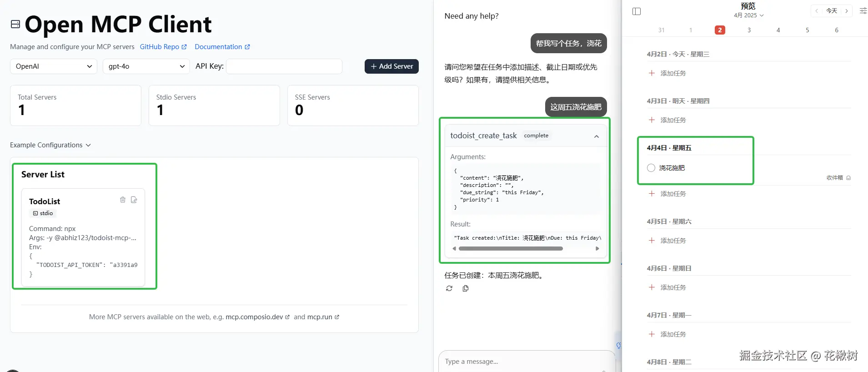Click the horizontal scrollbar thumb in Result

pyautogui.click(x=511, y=249)
